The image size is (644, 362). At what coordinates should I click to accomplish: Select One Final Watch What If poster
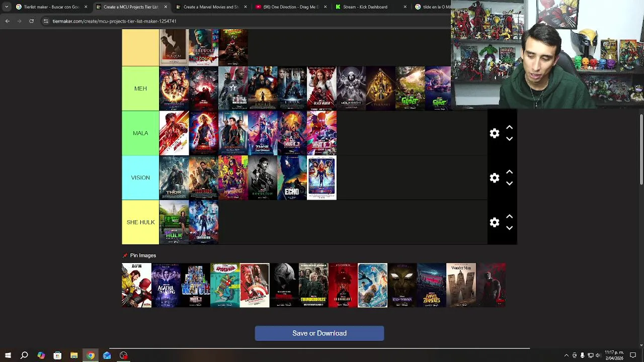pyautogui.click(x=195, y=285)
